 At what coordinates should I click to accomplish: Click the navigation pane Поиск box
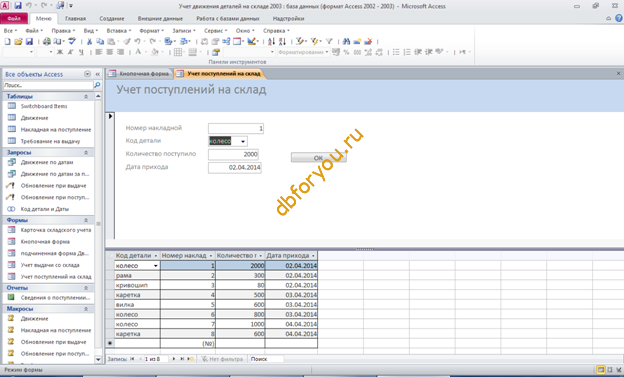pos(48,85)
